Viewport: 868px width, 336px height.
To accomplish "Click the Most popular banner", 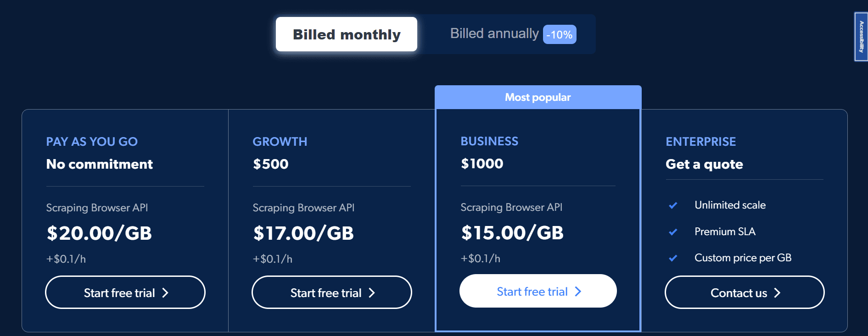I will coord(538,97).
